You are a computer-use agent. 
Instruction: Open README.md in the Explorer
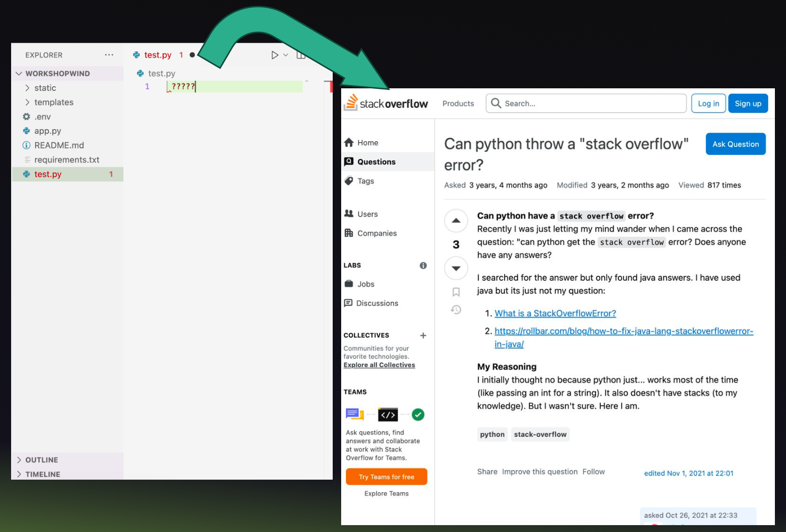[67, 145]
